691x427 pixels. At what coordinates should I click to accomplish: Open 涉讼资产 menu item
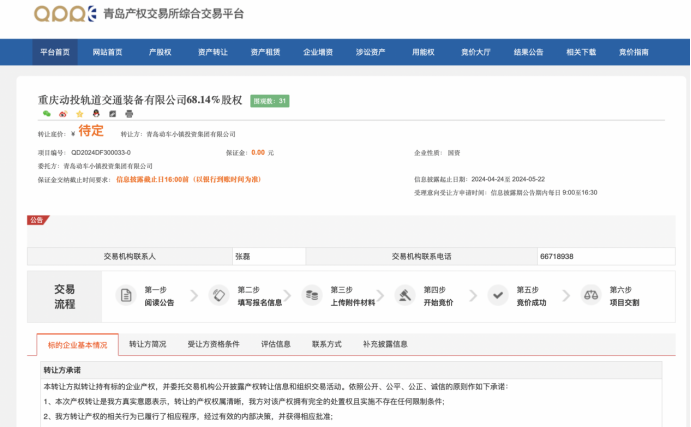coord(371,52)
